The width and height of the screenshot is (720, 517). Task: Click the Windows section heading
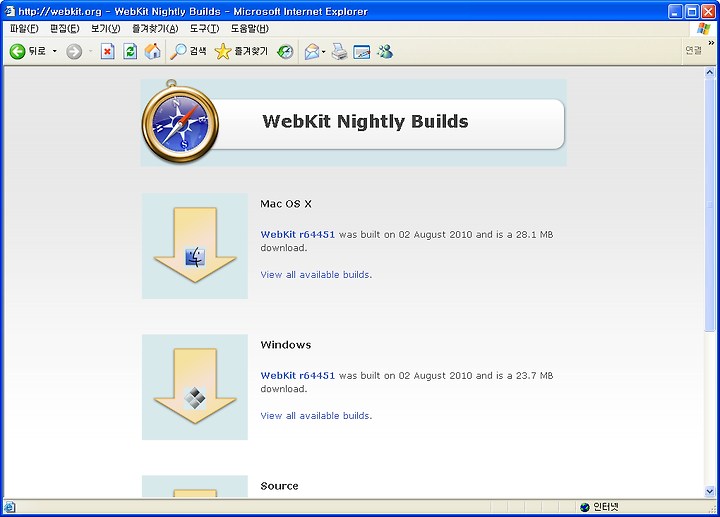tap(286, 345)
